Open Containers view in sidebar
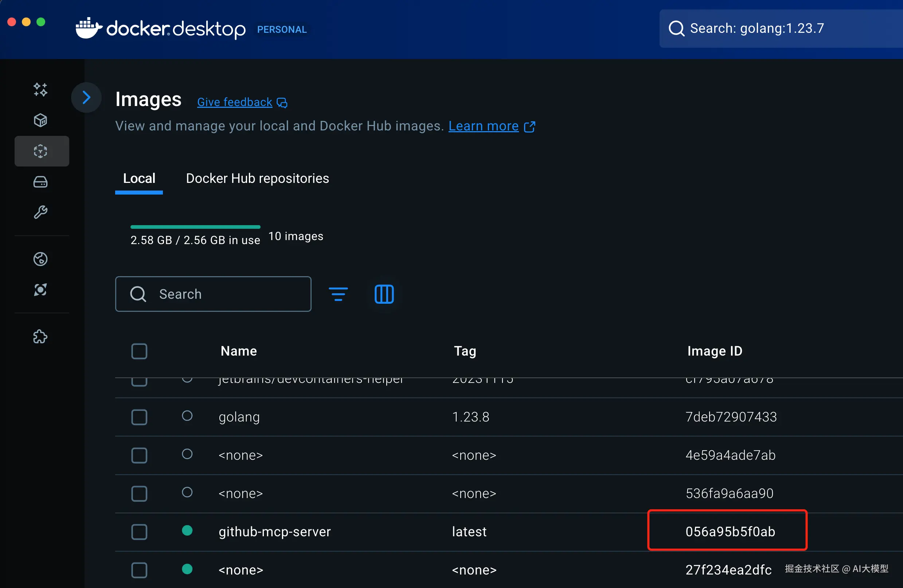The width and height of the screenshot is (903, 588). [40, 120]
